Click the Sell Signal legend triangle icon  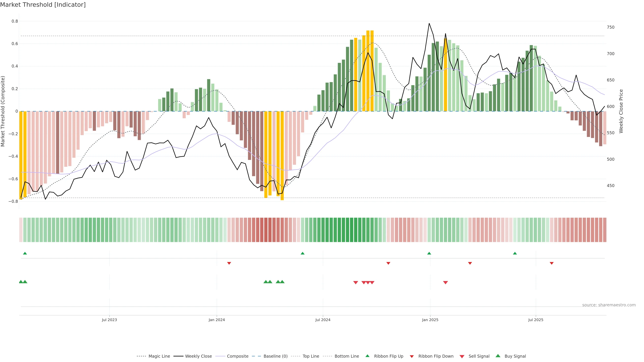click(462, 356)
